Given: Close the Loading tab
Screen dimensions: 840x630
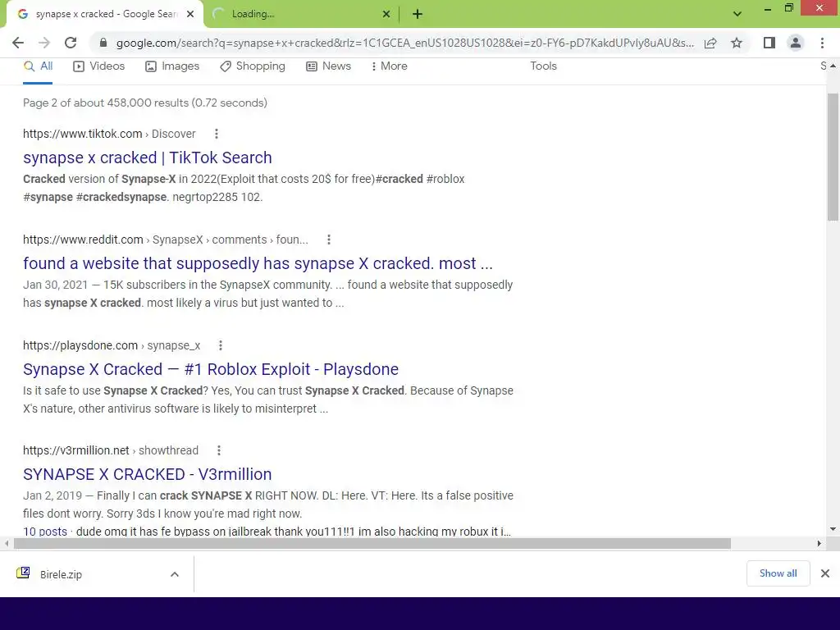Looking at the screenshot, I should pyautogui.click(x=386, y=15).
